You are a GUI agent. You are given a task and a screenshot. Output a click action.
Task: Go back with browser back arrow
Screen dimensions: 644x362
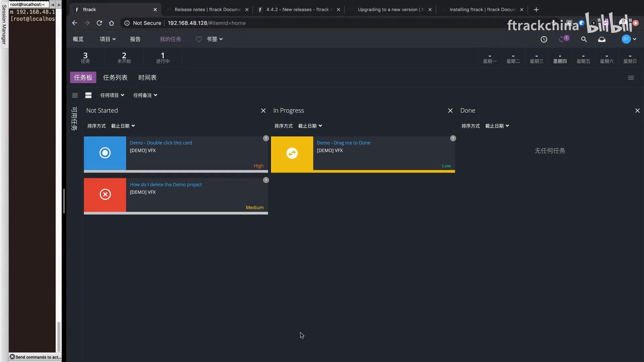click(x=74, y=23)
